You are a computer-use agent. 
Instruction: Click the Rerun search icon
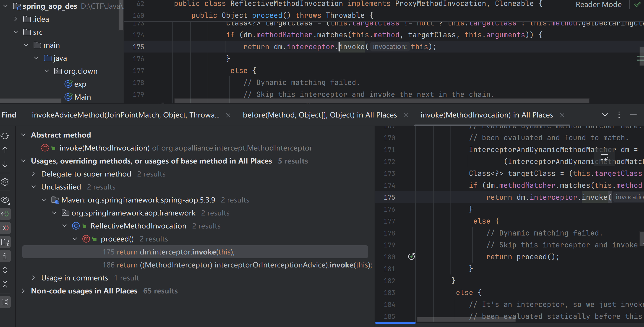point(5,136)
